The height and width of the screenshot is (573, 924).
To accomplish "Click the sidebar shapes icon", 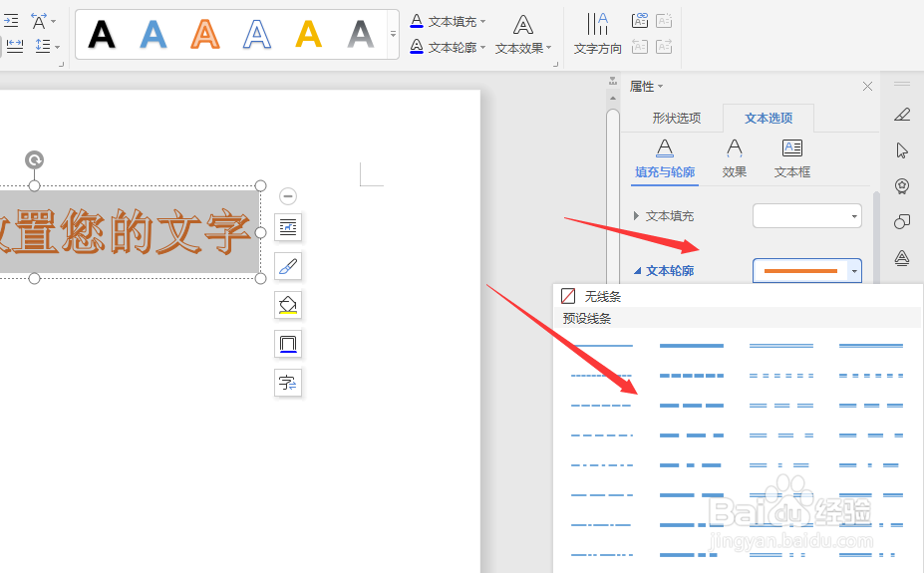I will [x=902, y=221].
